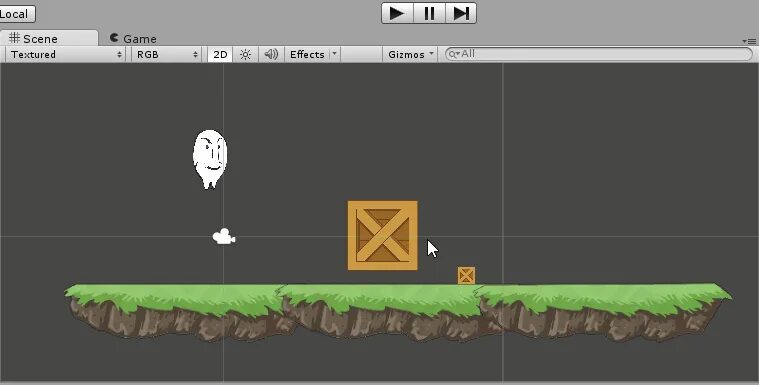Toggle scene audio speaker icon
The height and width of the screenshot is (385, 759).
271,54
